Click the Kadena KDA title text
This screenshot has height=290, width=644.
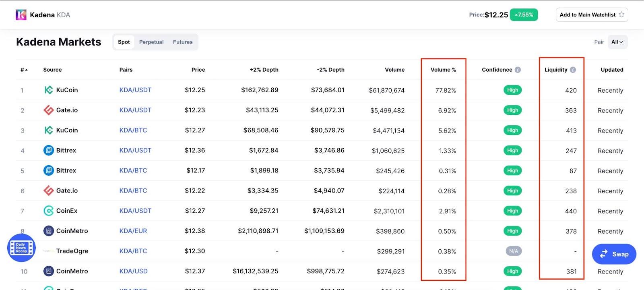tap(50, 15)
